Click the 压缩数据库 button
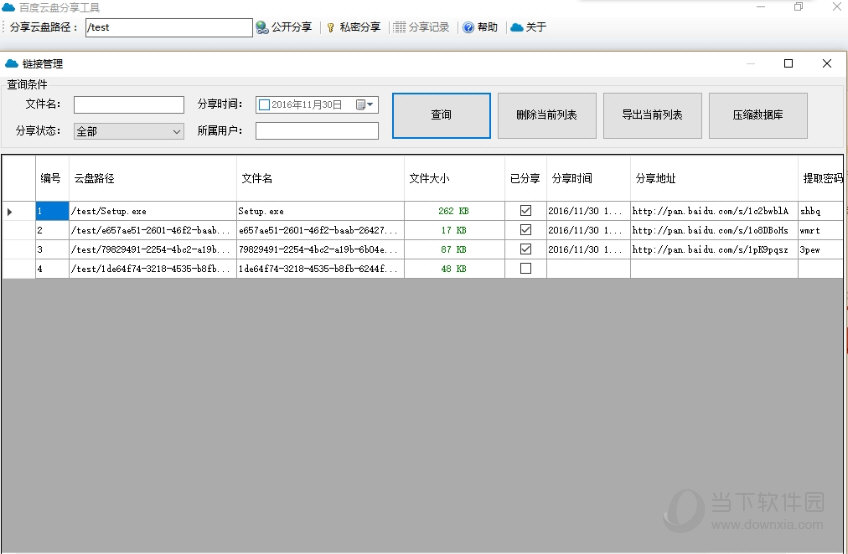This screenshot has width=848, height=554. [x=758, y=115]
